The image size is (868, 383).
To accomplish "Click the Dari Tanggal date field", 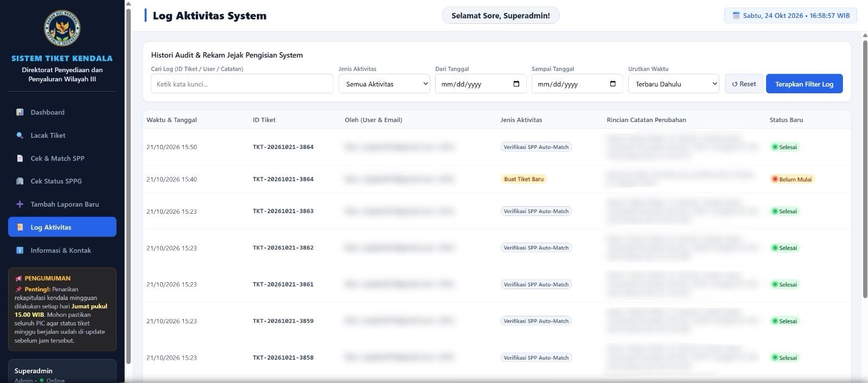I will [x=481, y=84].
